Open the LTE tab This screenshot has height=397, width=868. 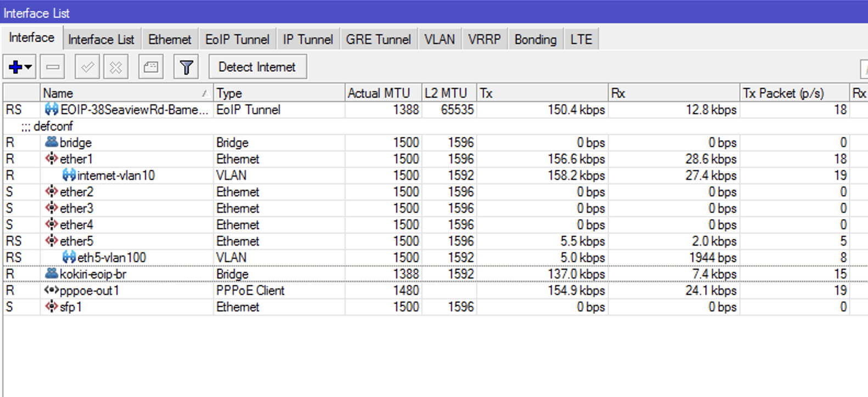581,39
